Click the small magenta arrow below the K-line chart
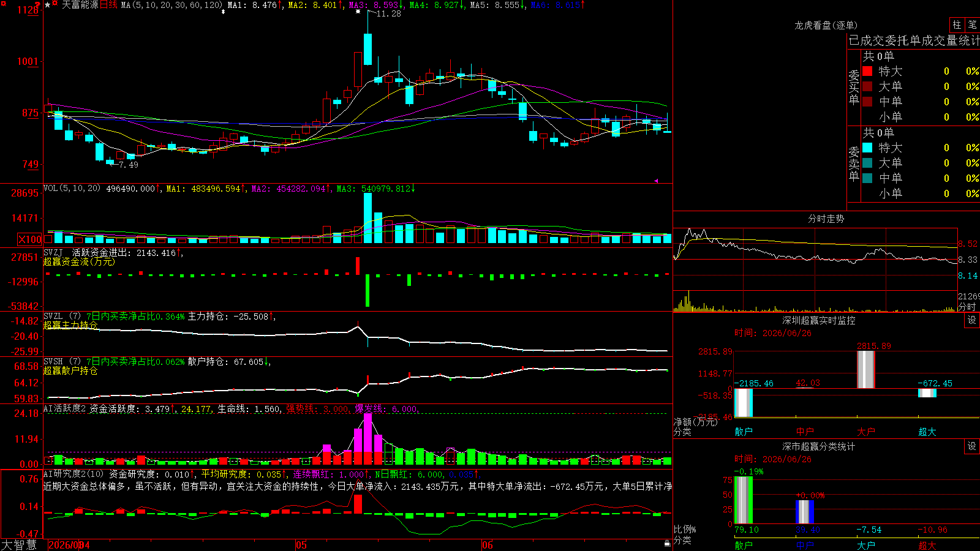The width and height of the screenshot is (980, 551). [x=655, y=181]
